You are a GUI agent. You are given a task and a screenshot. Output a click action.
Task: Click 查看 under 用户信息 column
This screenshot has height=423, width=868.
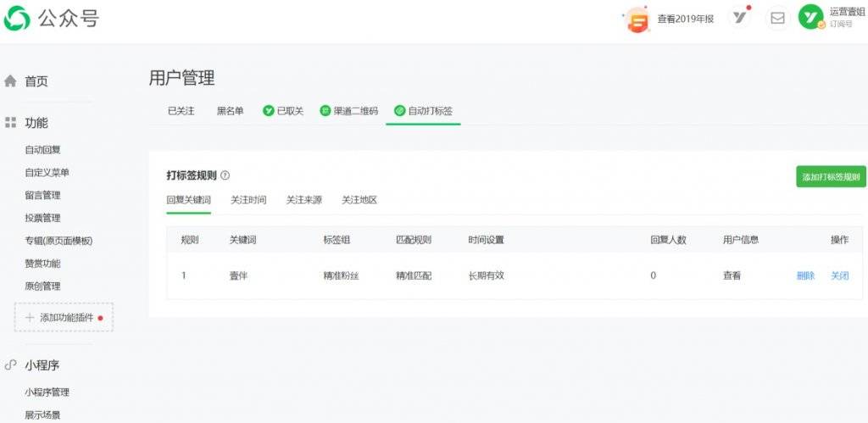pyautogui.click(x=732, y=276)
